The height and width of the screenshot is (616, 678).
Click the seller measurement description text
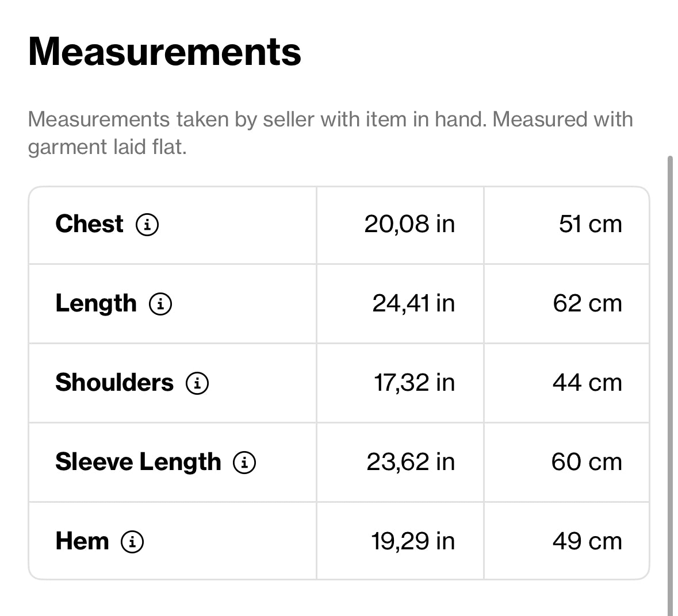point(330,133)
